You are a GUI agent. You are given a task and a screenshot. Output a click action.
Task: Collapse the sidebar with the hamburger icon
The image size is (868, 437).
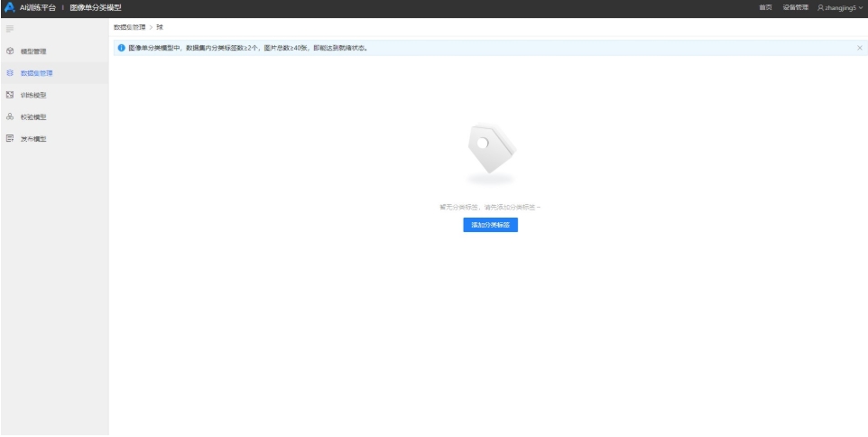pos(9,29)
